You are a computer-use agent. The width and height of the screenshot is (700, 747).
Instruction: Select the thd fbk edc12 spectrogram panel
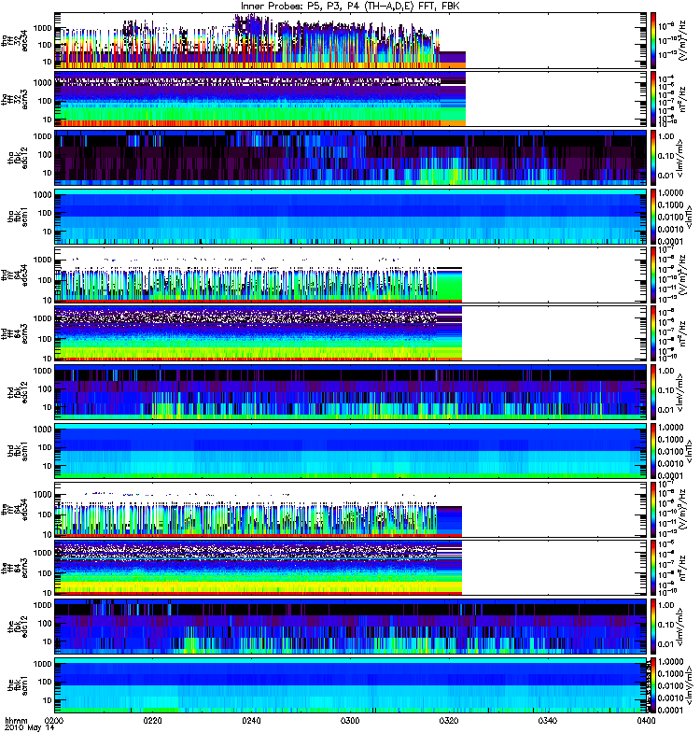[x=351, y=392]
